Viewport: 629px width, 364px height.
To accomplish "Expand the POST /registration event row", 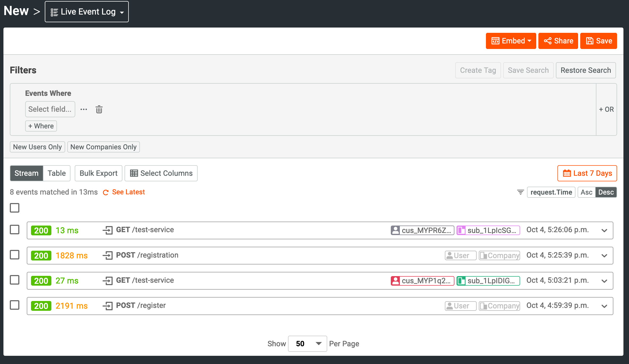I will 604,256.
